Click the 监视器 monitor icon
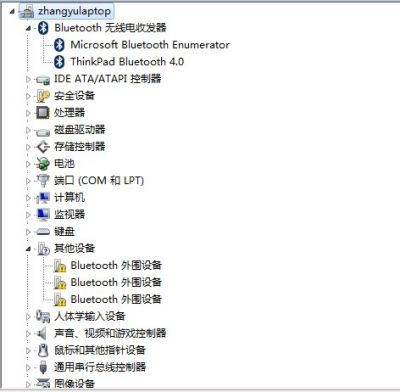The height and width of the screenshot is (392, 400). [x=43, y=214]
